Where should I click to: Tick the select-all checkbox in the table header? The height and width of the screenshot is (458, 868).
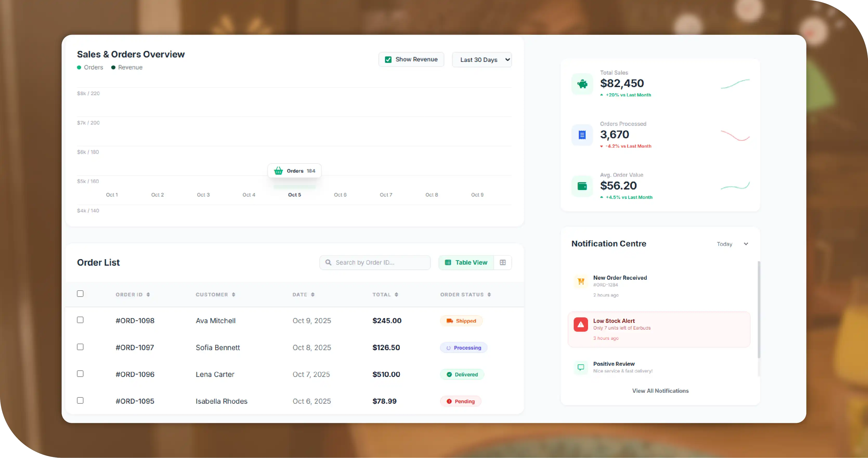[80, 293]
